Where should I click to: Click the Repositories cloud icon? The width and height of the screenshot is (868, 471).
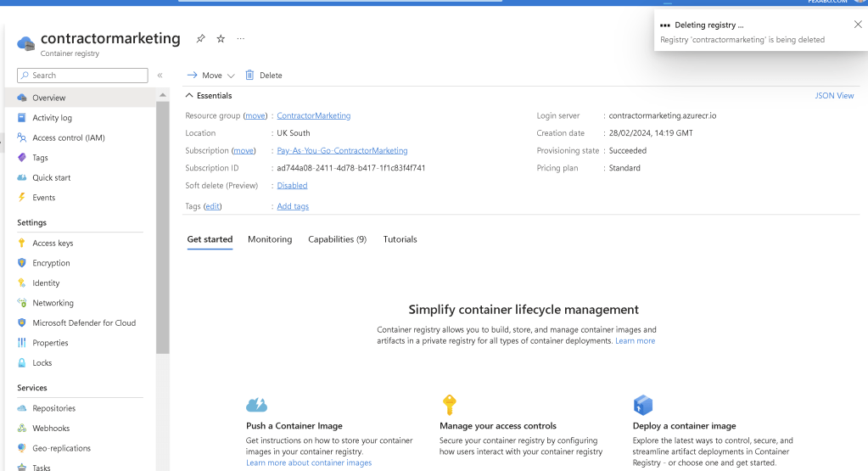tap(21, 408)
